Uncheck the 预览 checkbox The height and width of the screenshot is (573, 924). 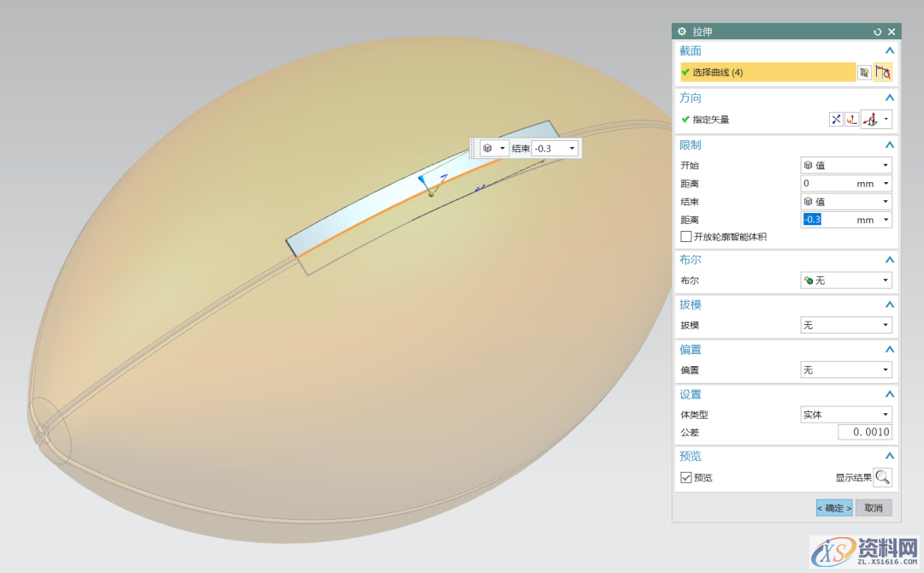(686, 477)
